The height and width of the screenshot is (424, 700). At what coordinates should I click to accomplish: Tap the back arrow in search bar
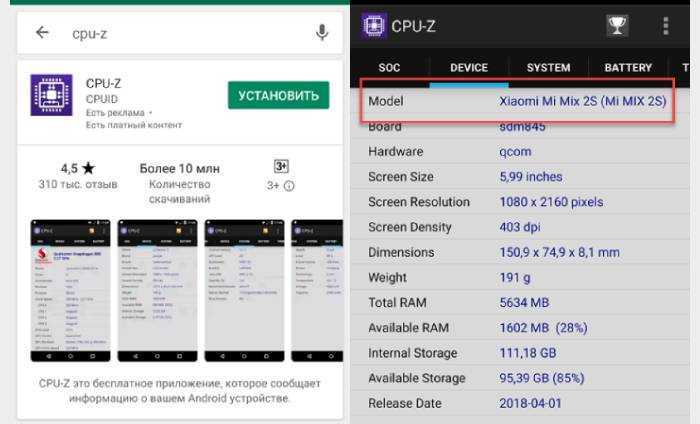(x=42, y=33)
